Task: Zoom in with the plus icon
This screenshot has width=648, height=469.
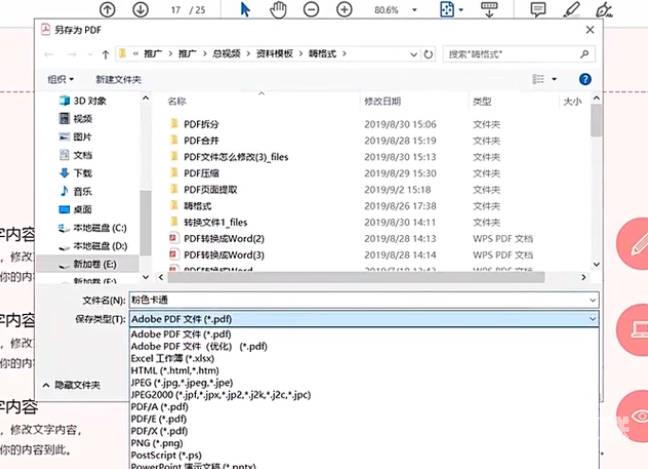Action: pyautogui.click(x=344, y=9)
